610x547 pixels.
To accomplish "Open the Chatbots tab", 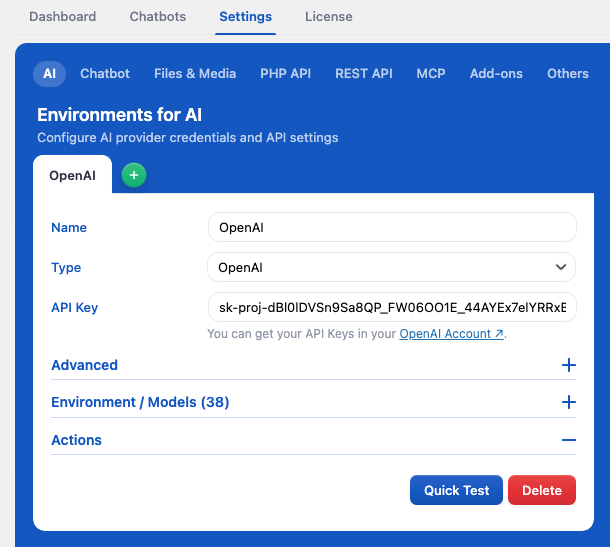I will tap(158, 17).
